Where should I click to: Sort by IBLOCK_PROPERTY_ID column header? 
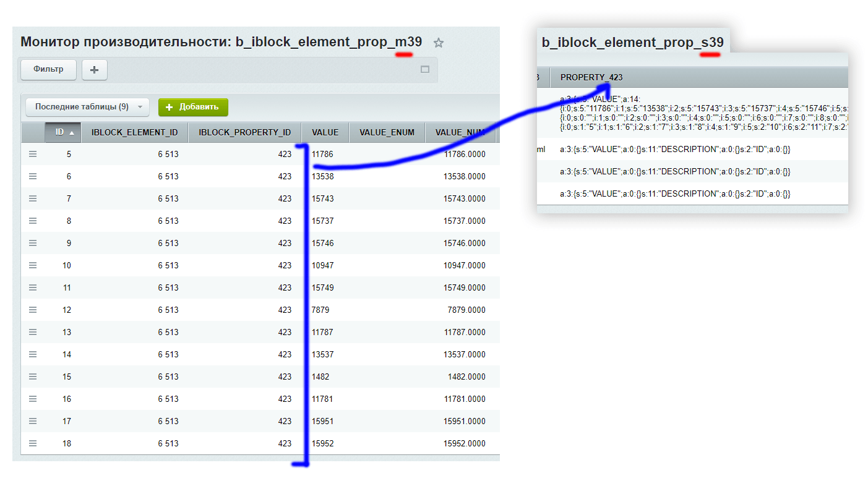click(x=244, y=132)
